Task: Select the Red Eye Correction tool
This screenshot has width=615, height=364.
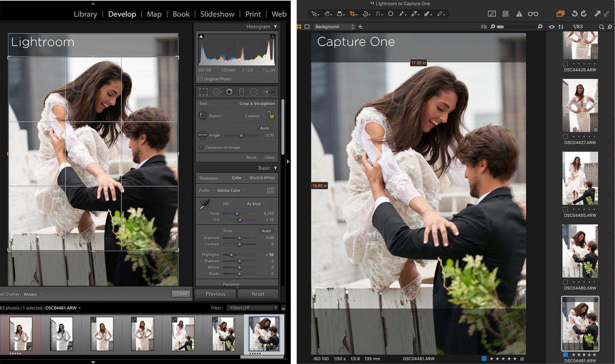Action: (229, 92)
